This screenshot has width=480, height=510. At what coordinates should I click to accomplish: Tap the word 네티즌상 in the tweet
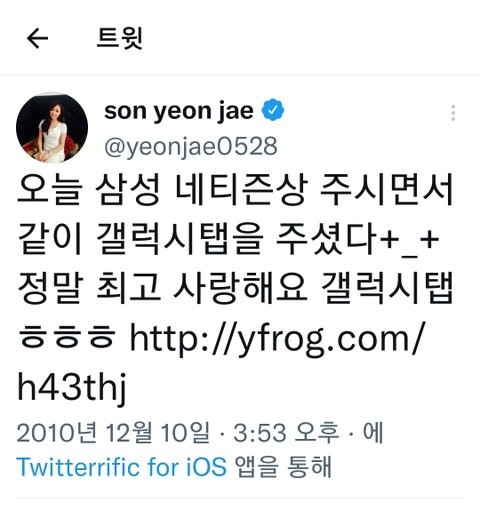[240, 190]
